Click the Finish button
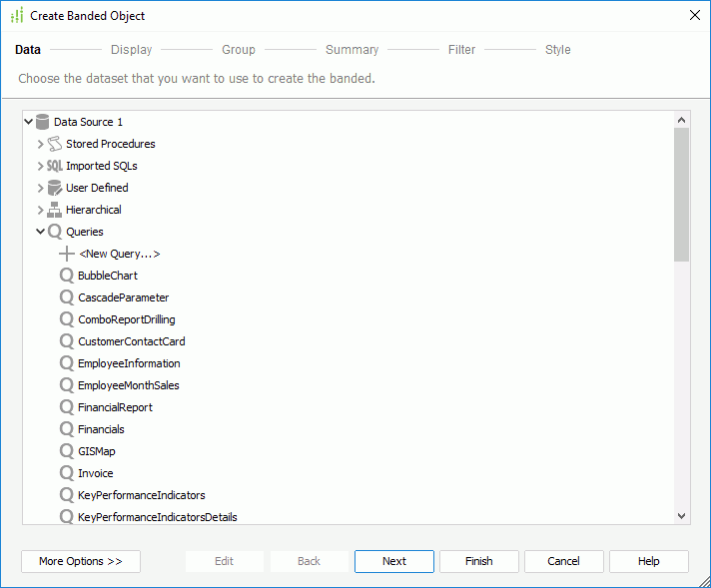 point(479,561)
